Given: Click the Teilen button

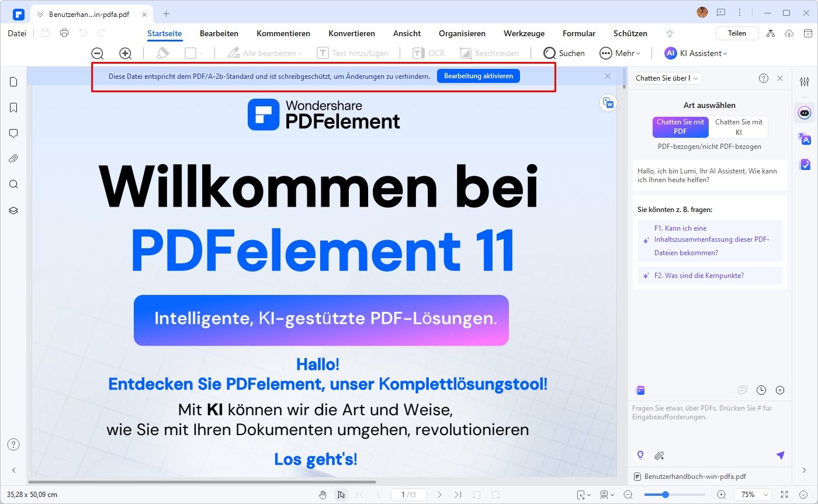Looking at the screenshot, I should coord(737,33).
